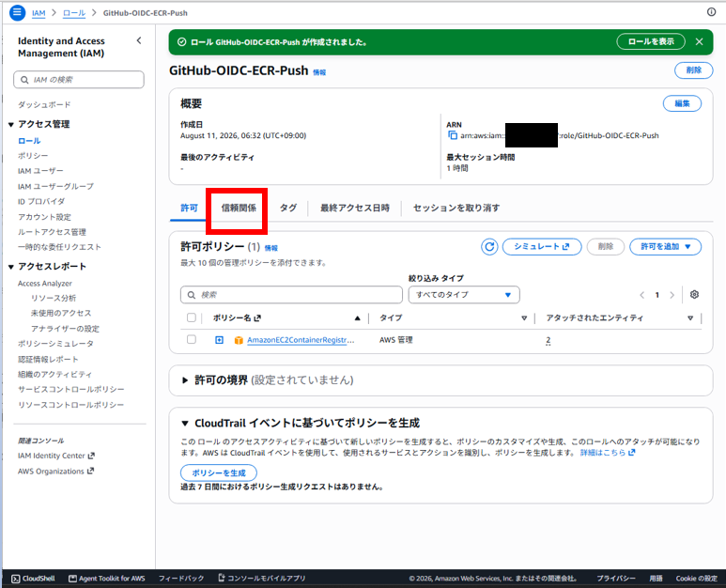The height and width of the screenshot is (588, 726).
Task: Open コンソールモバイルアプリ footer link
Action: (262, 579)
